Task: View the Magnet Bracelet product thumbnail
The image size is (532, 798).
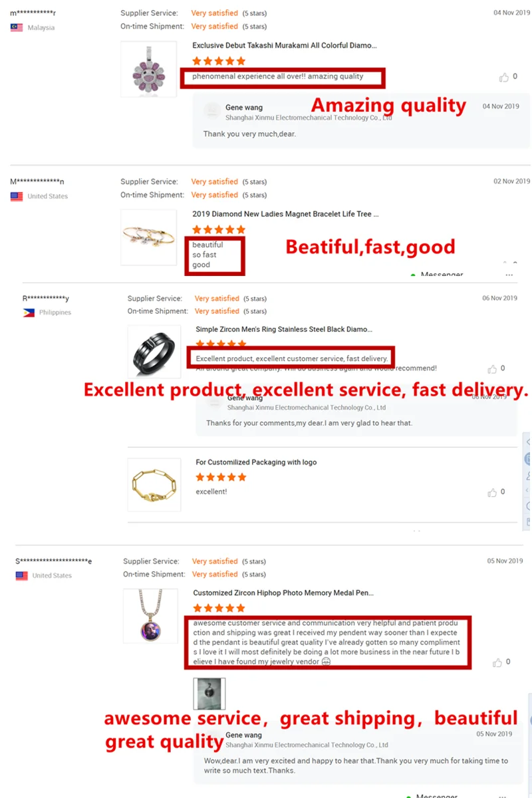Action: pyautogui.click(x=148, y=236)
